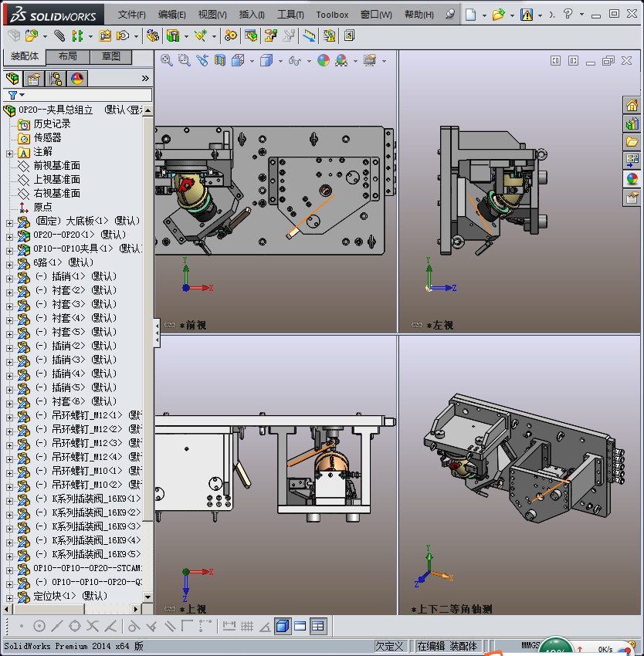Screen dimensions: 644x656
Task: Click the Hide/Show Items glasses icon
Action: click(x=295, y=61)
